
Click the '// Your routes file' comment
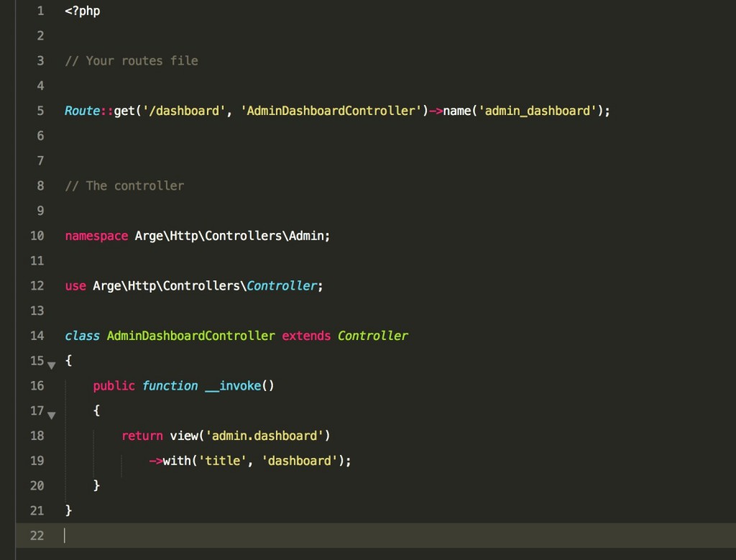(x=132, y=60)
